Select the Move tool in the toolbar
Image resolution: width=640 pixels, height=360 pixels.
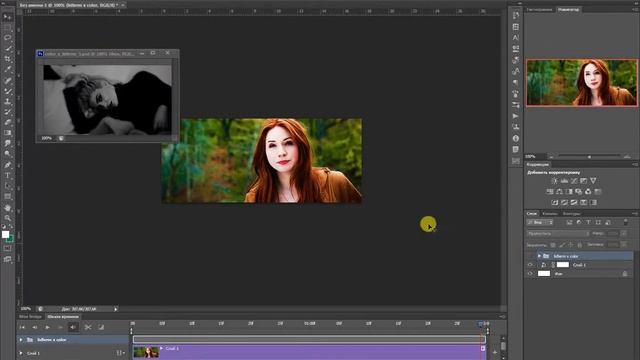point(7,17)
